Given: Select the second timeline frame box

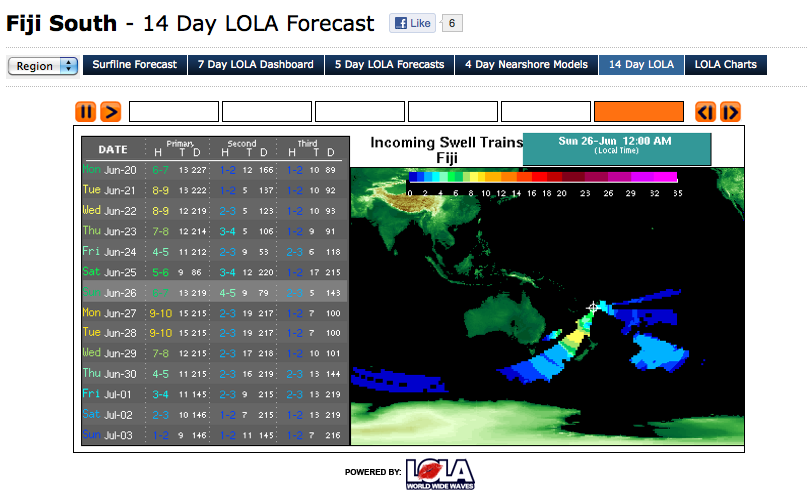Looking at the screenshot, I should (267, 112).
